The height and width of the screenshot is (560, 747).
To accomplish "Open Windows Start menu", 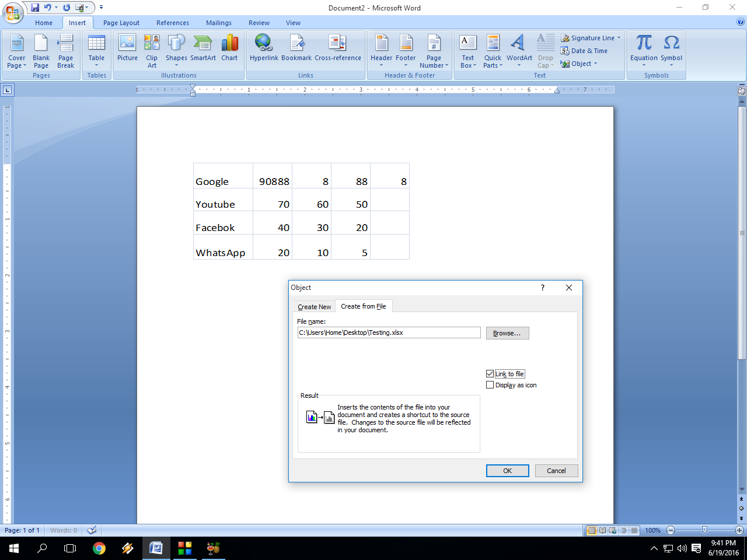I will coord(14,548).
